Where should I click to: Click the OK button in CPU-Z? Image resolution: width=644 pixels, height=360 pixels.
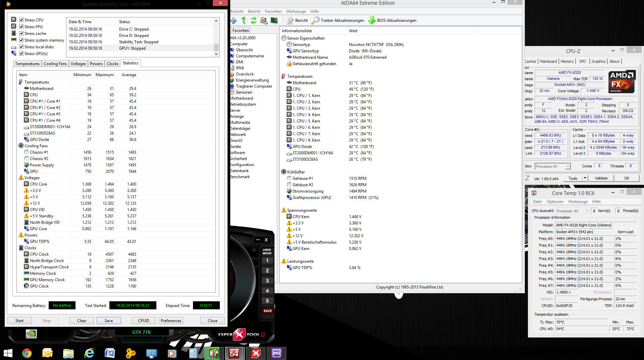pos(627,178)
